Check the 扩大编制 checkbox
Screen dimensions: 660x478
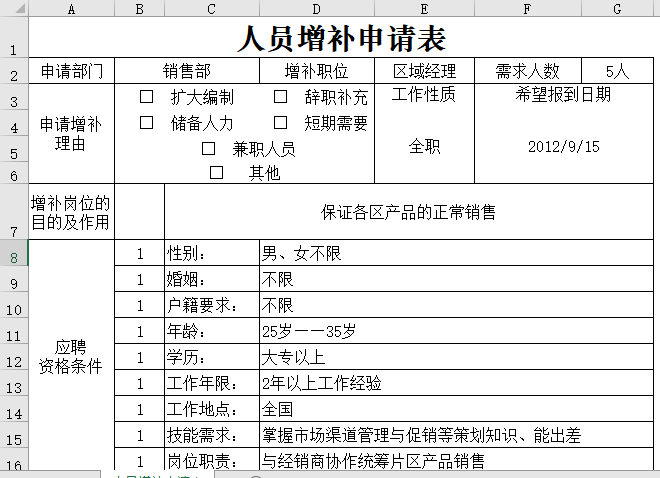(147, 97)
